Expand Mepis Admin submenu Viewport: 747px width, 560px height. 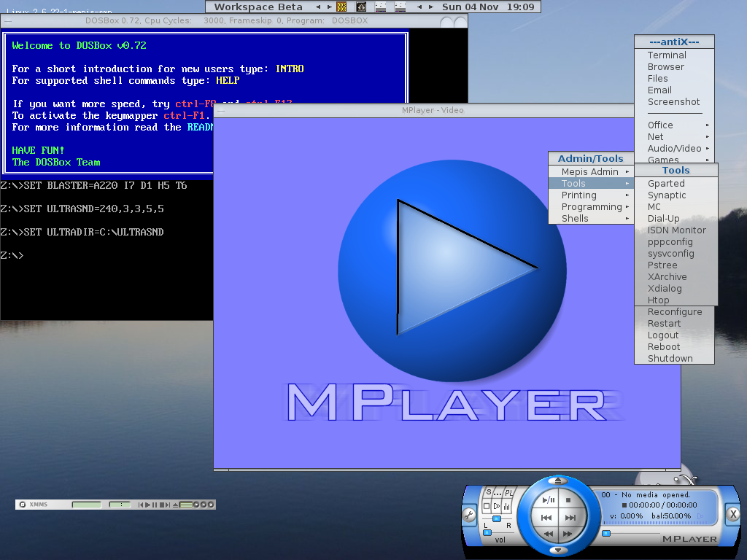point(591,172)
